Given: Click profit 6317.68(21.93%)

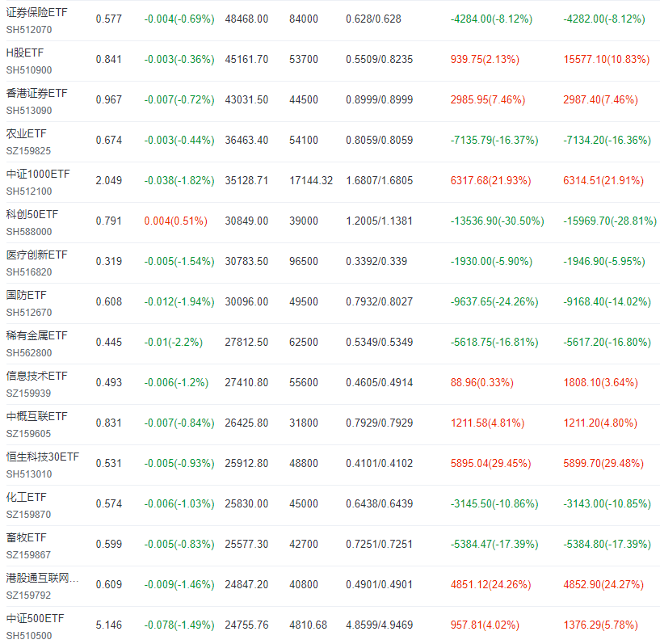Looking at the screenshot, I should pyautogui.click(x=491, y=181).
